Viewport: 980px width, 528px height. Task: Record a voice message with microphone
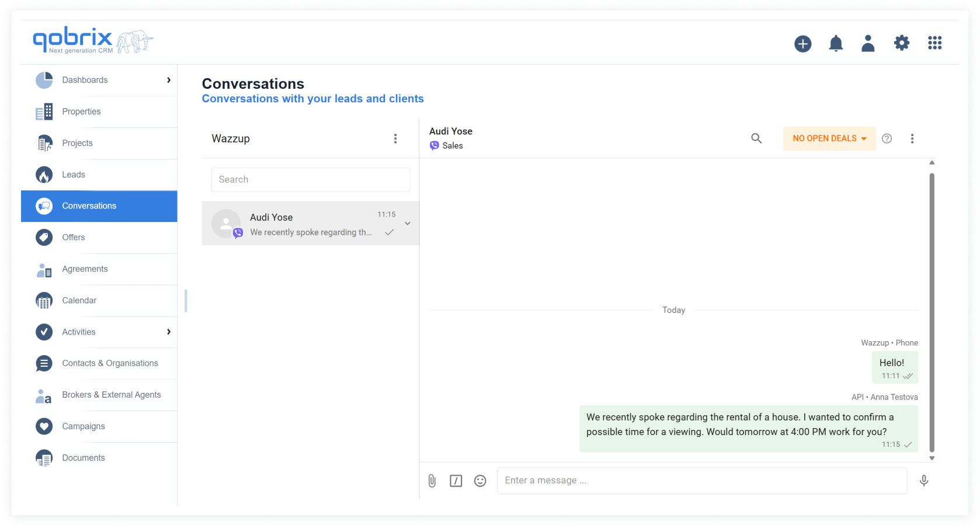pos(924,481)
